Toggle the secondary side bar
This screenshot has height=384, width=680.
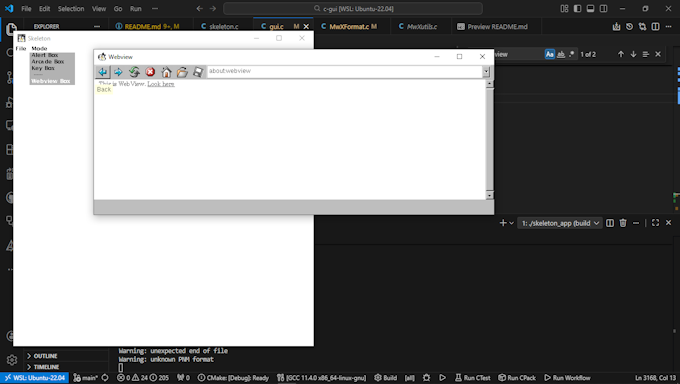tap(603, 9)
